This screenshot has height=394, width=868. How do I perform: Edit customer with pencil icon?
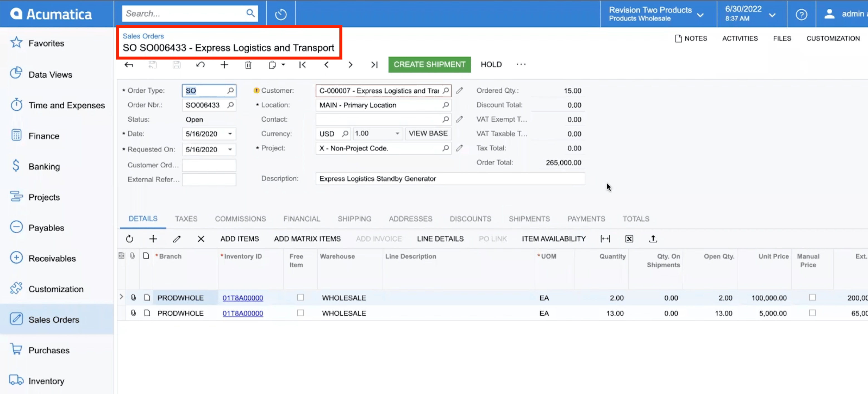(x=459, y=91)
